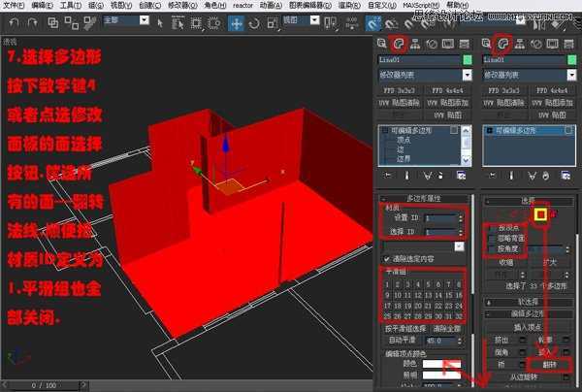This screenshot has height=392, width=582.
Task: Click the Bind to Space Warp icon
Action: (90, 23)
